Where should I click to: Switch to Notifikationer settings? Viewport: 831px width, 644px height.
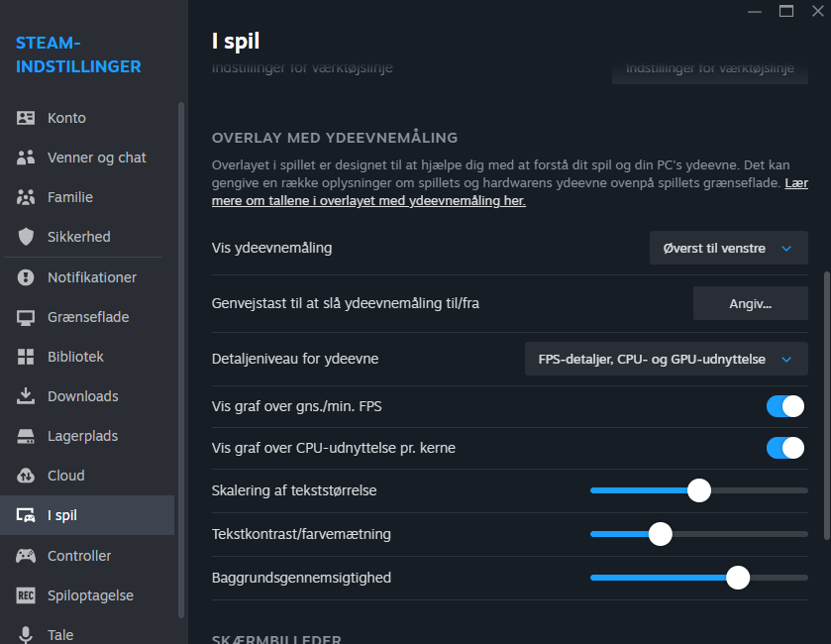(x=87, y=277)
